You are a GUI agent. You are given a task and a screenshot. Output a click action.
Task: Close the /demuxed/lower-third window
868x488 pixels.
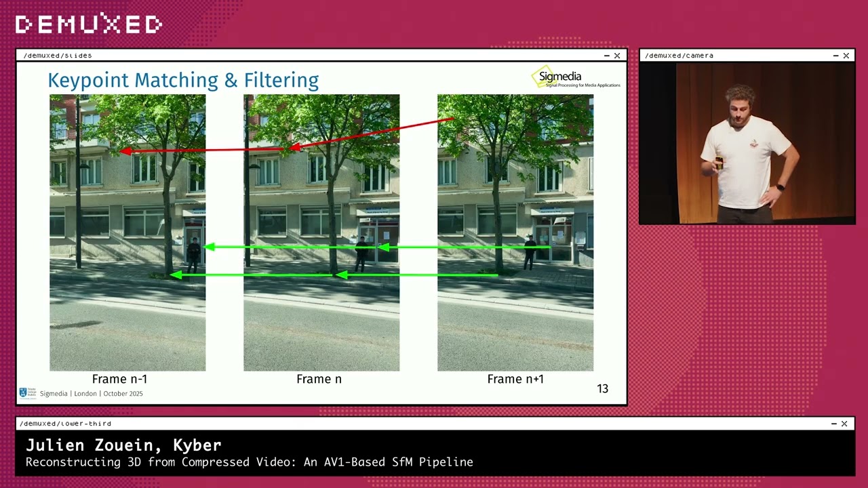point(844,424)
